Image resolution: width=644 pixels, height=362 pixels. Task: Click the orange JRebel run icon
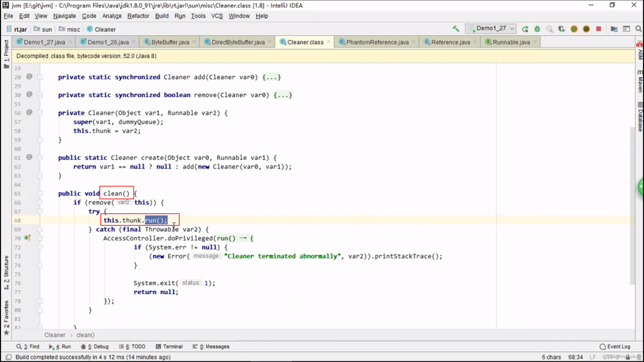click(x=574, y=29)
